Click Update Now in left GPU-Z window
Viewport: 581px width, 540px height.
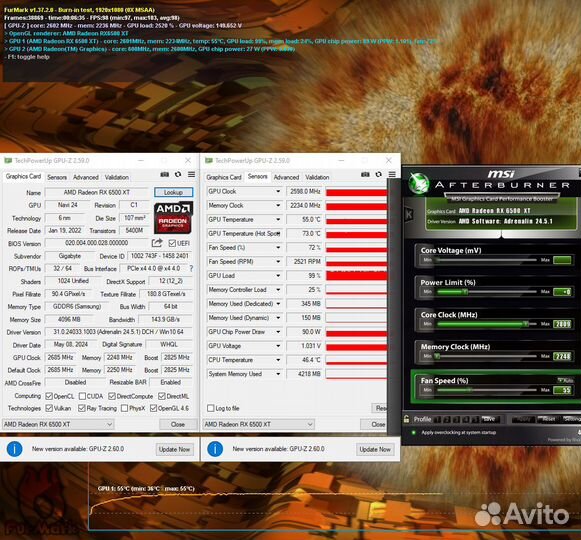pos(174,449)
